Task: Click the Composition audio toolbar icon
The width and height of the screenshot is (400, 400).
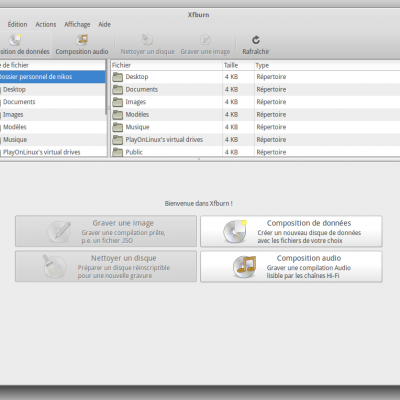Action: coord(82,40)
